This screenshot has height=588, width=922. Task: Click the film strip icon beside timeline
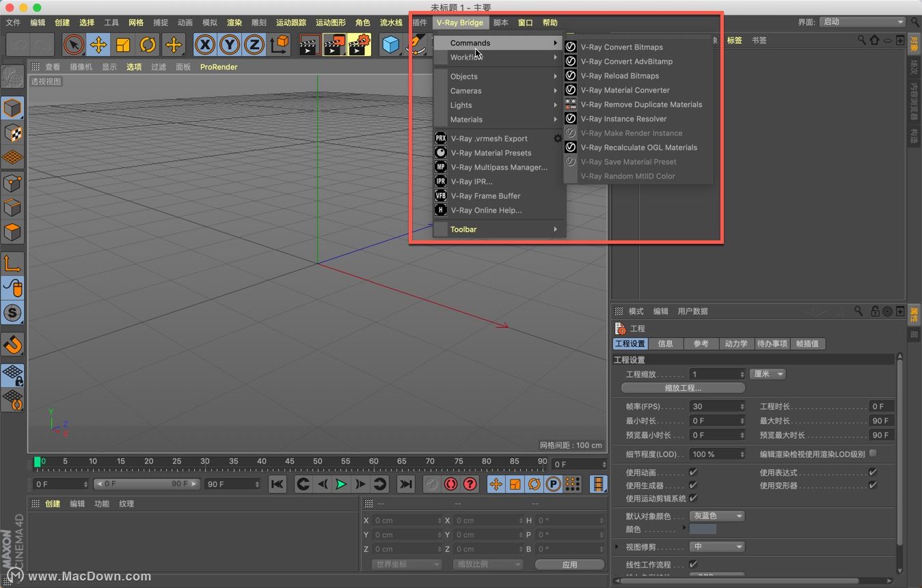tap(598, 484)
